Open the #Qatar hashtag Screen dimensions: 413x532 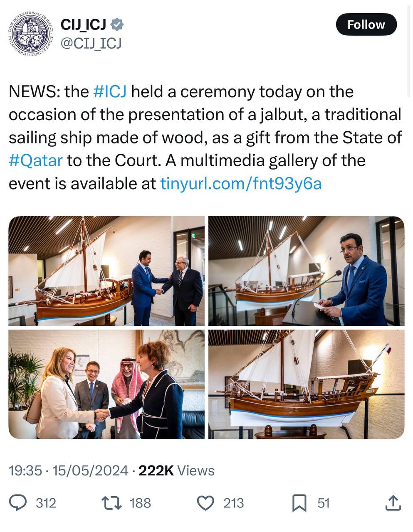click(36, 160)
